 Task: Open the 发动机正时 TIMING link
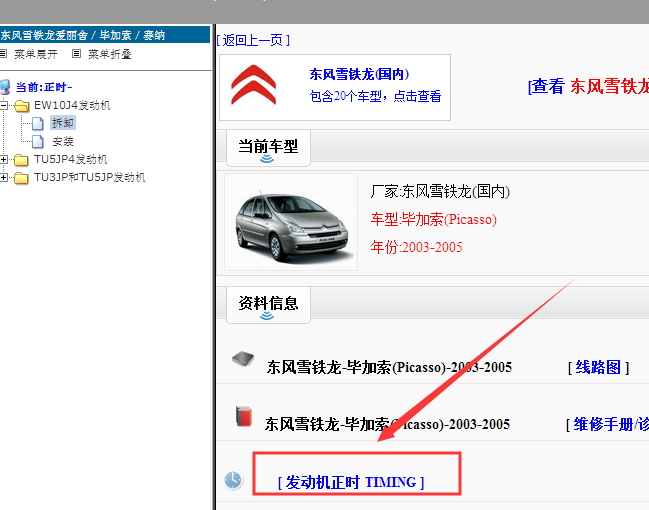[351, 482]
